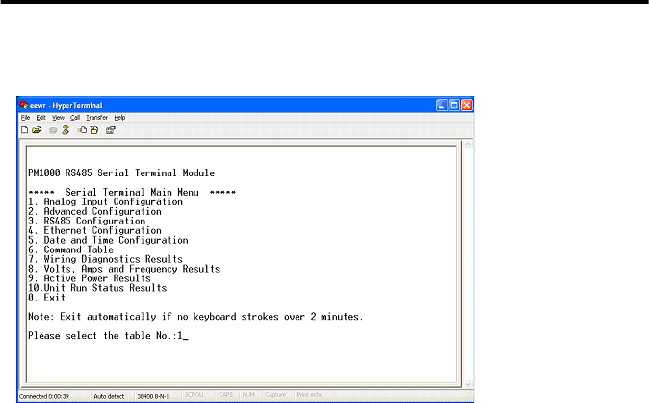Click the '38400 8-N-1' status entry
Viewport: 649px width, 403px height.
153,396
